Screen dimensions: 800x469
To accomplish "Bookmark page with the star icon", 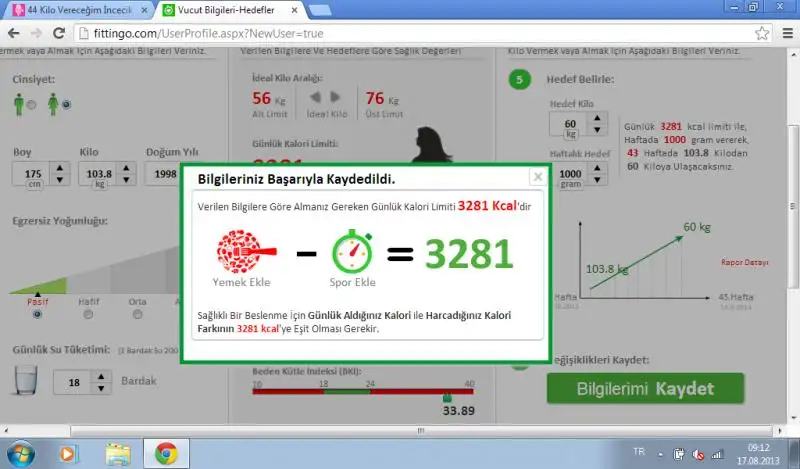I will (762, 32).
